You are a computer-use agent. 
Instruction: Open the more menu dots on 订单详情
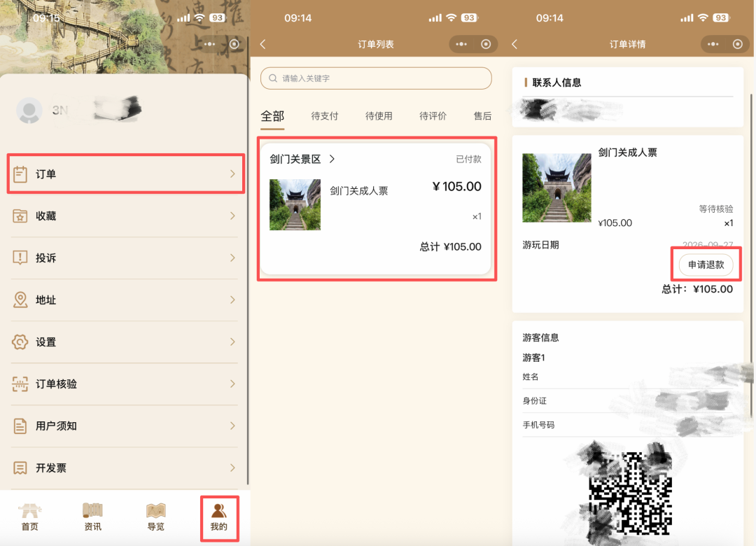(713, 44)
